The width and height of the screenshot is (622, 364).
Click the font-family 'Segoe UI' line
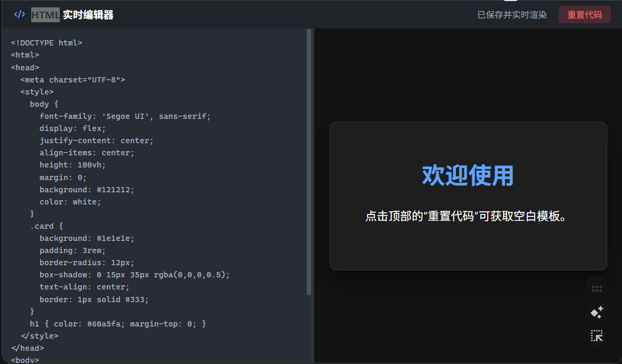point(125,116)
